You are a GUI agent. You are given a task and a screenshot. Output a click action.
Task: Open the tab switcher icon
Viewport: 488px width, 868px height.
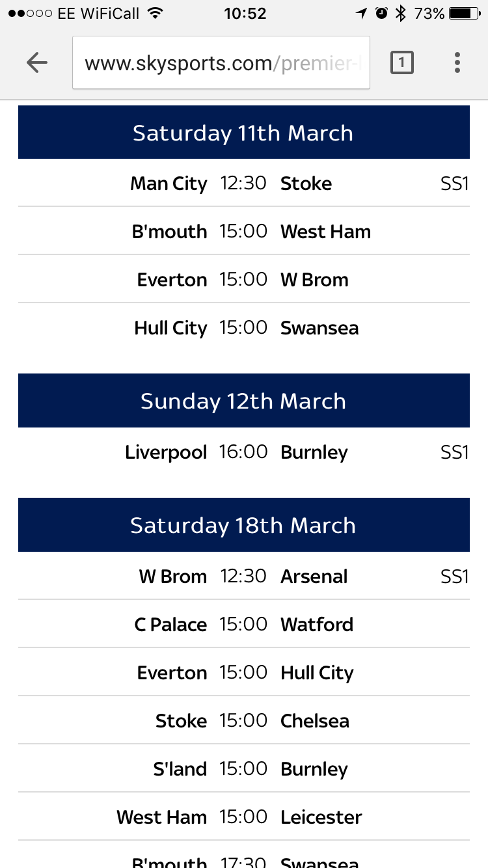(x=401, y=62)
